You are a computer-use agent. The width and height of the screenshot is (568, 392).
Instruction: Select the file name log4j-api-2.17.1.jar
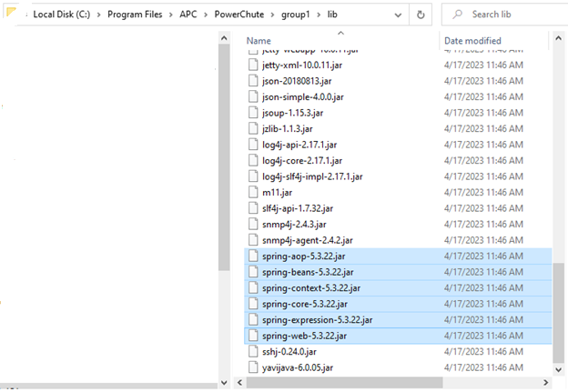(x=299, y=145)
